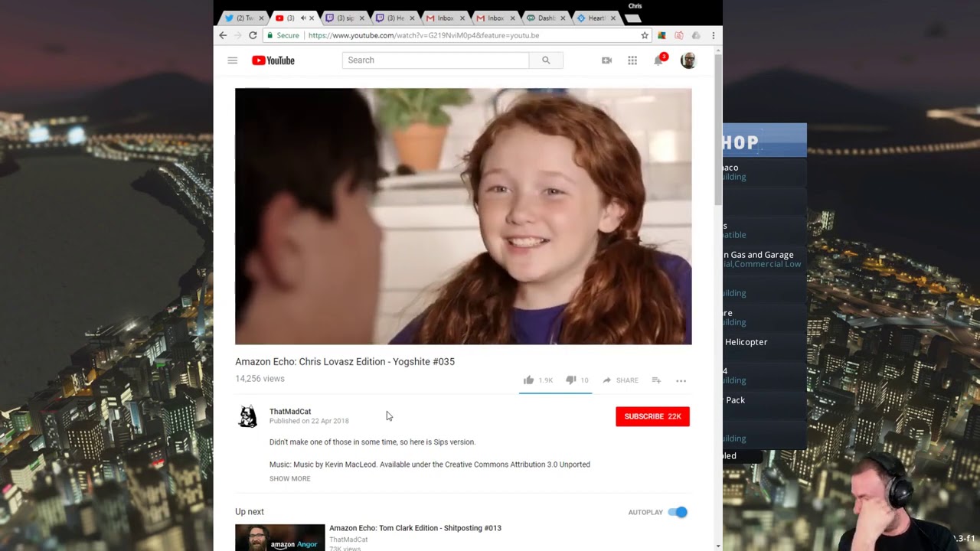The image size is (980, 551).
Task: Click the red extension icon in toolbar
Action: pos(678,35)
